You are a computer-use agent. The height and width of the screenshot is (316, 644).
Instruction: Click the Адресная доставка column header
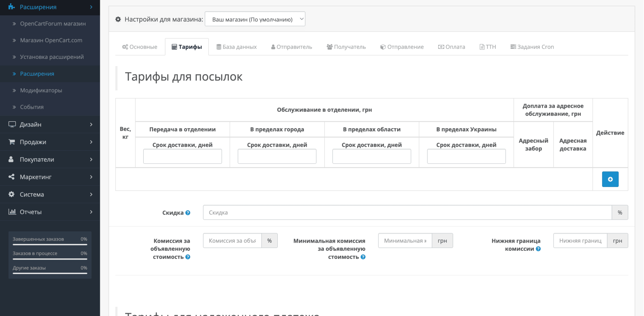click(x=573, y=144)
